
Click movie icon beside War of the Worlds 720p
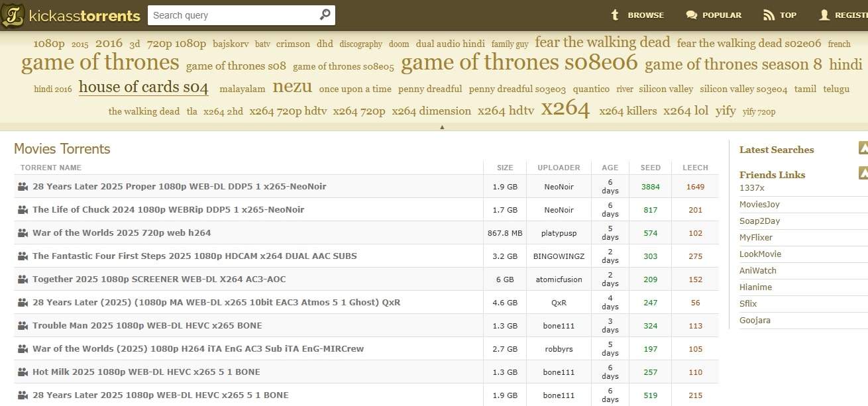[23, 233]
